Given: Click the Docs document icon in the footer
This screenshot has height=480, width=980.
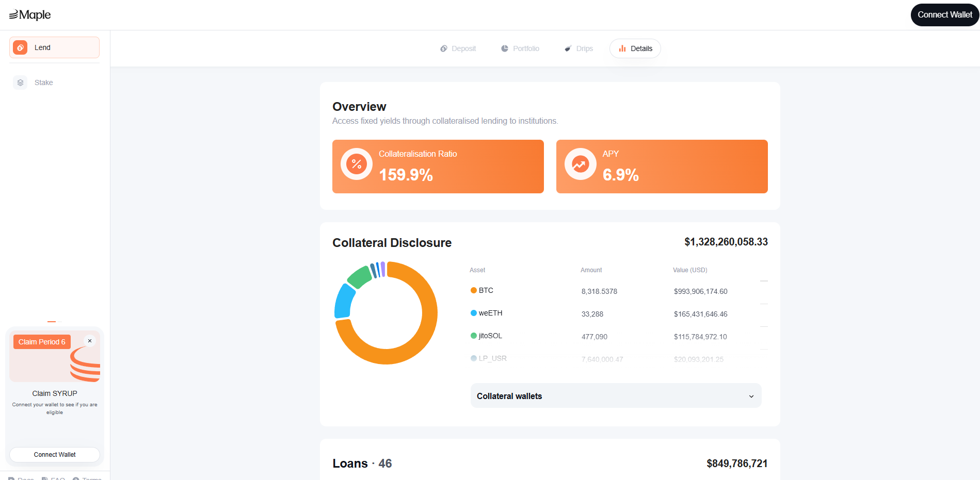Looking at the screenshot, I should [11, 478].
